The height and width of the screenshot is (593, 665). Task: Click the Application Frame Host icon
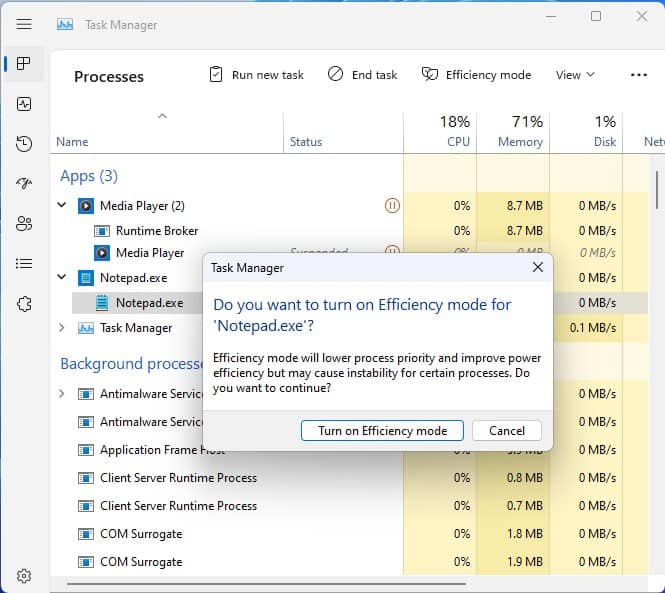pos(86,450)
